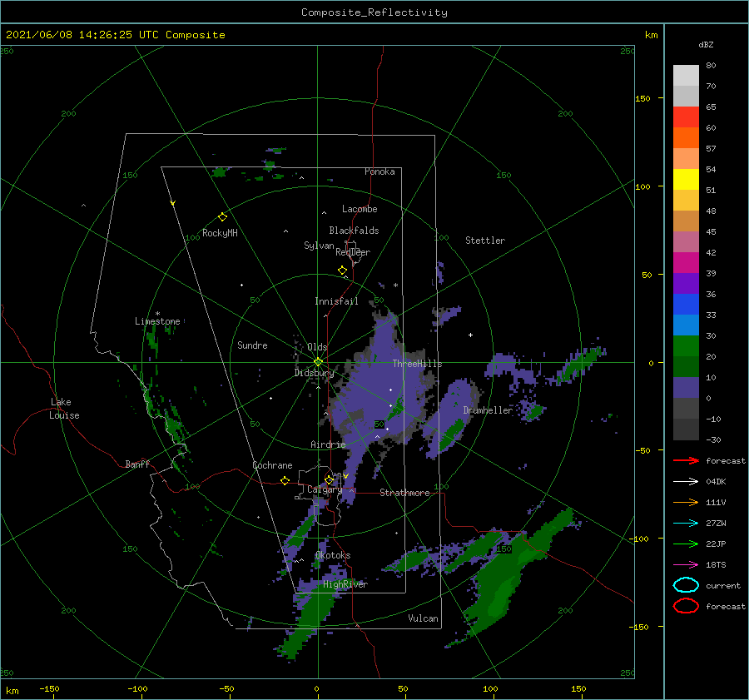Select the cyan 27ZW arrow icon

[686, 524]
